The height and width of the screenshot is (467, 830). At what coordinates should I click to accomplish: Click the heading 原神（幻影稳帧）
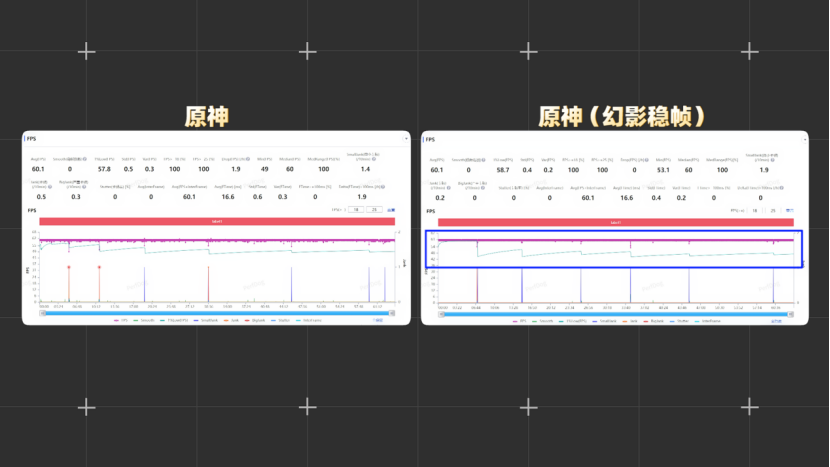[621, 116]
